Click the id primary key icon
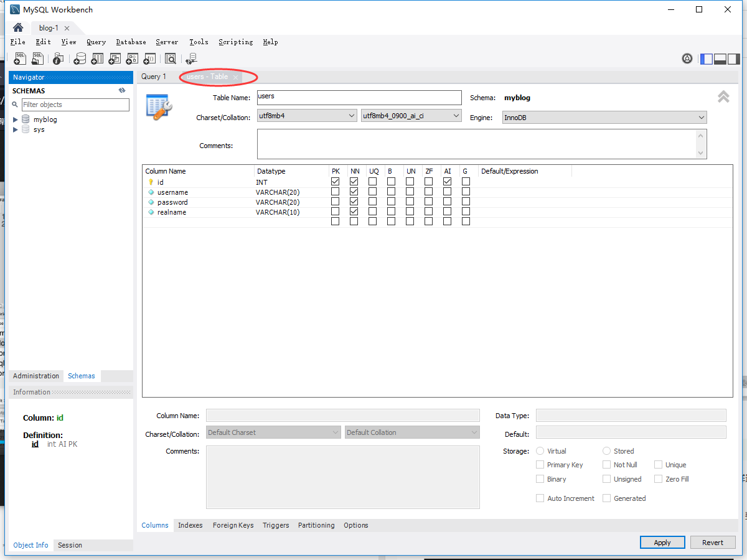The width and height of the screenshot is (747, 560). point(151,182)
